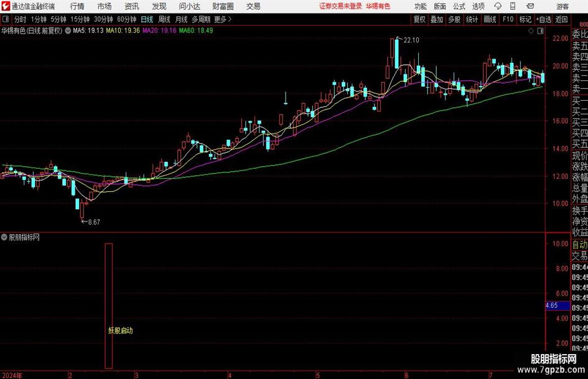588x379 pixels.
Task: Click the 标记 mark button
Action: coord(525,19)
